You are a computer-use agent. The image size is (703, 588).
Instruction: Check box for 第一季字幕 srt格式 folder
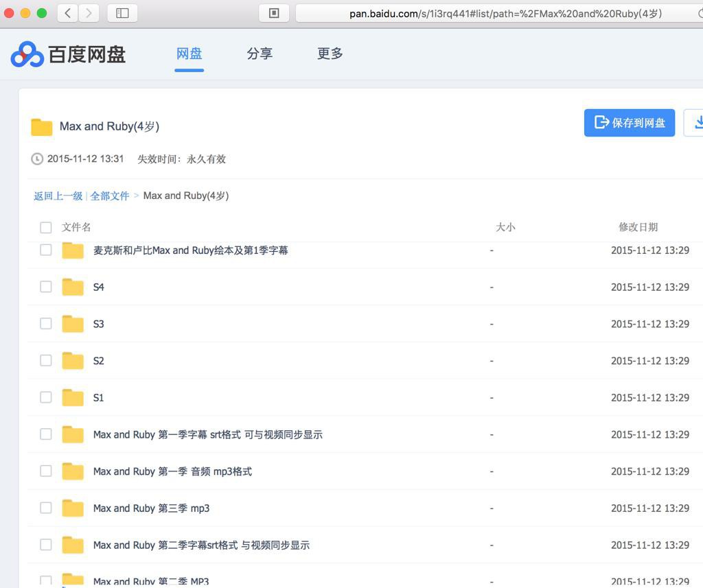pos(46,434)
